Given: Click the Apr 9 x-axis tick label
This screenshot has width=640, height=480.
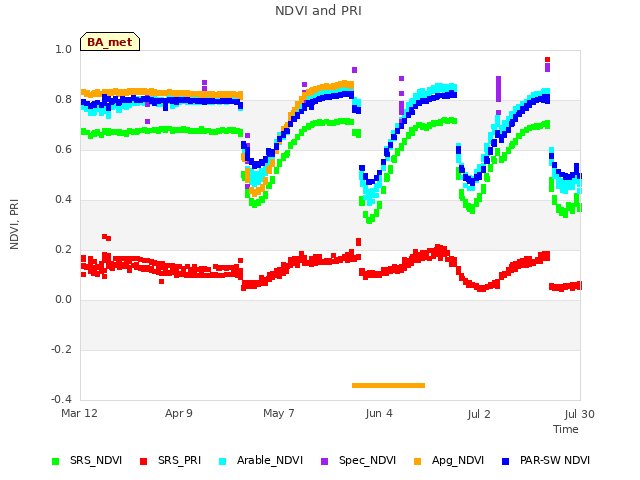Looking at the screenshot, I should click(x=179, y=413).
